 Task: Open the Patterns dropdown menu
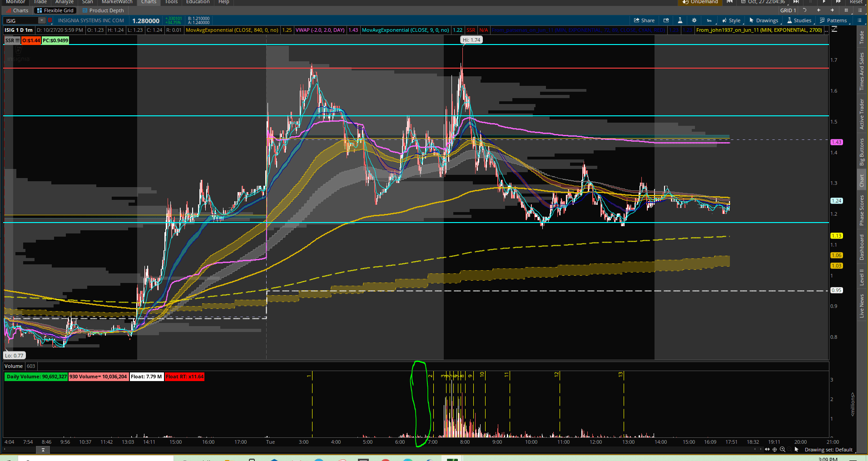click(833, 20)
